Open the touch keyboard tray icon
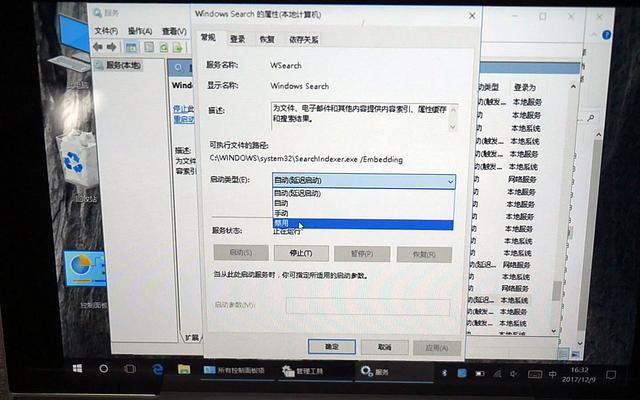This screenshot has height=400, width=640. [x=535, y=374]
